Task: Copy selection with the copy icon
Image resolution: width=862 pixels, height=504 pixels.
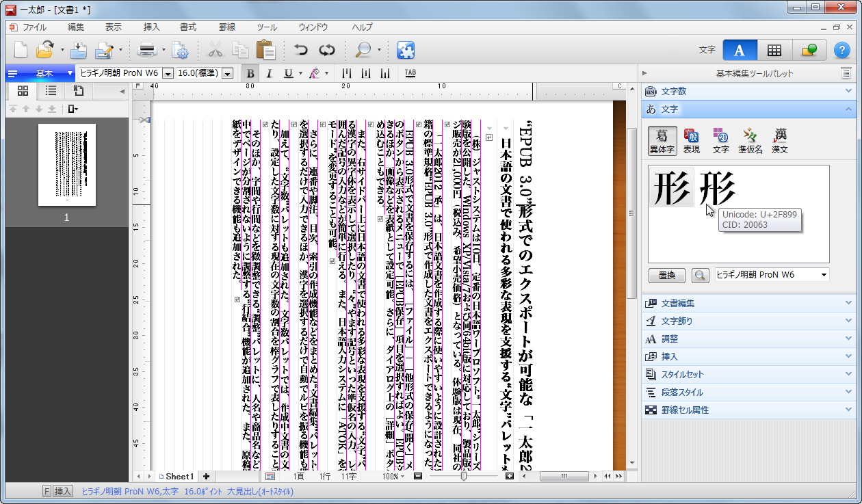Action: click(240, 50)
